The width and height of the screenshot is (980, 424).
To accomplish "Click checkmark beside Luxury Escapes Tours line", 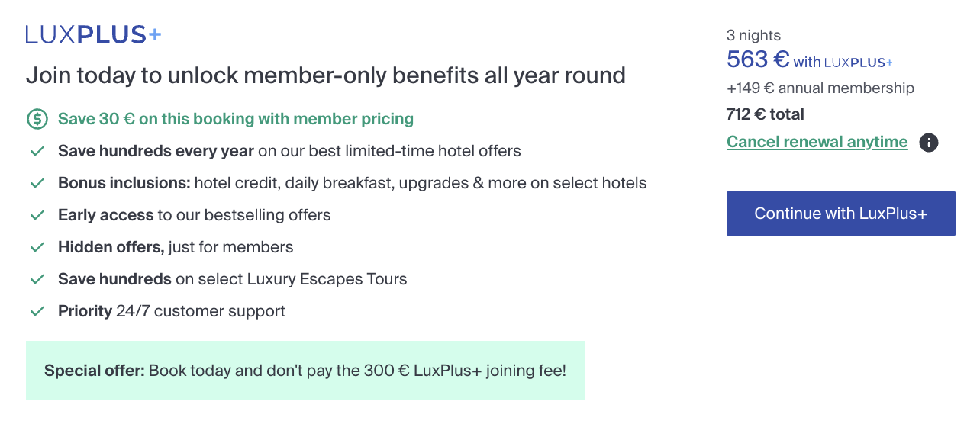I will pos(37,279).
